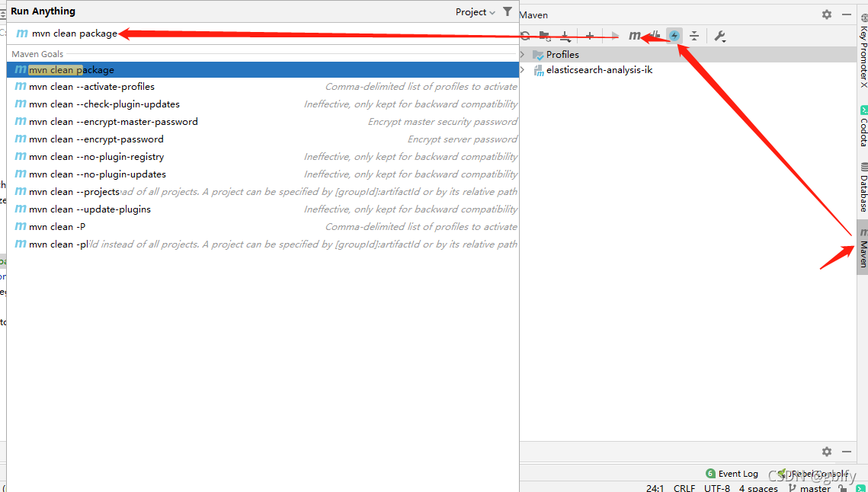Open the Event Log
This screenshot has height=492, width=868.
click(732, 474)
